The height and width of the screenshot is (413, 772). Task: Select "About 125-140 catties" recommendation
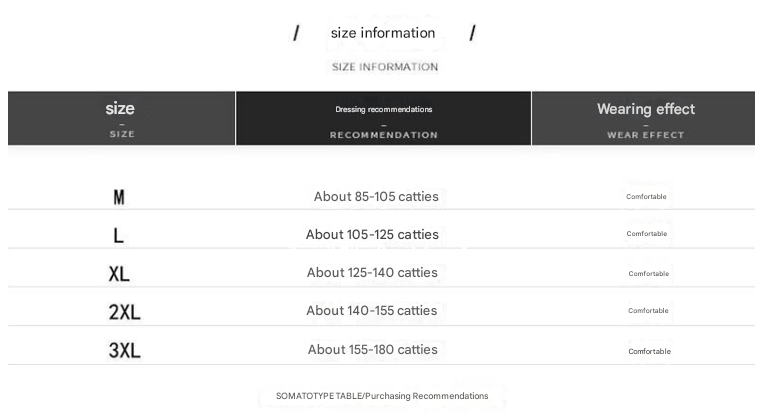tap(372, 273)
